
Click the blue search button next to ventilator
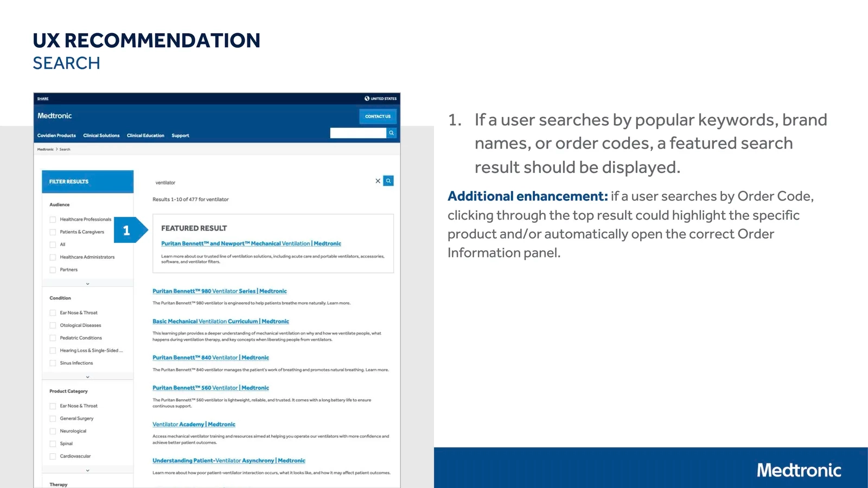388,181
